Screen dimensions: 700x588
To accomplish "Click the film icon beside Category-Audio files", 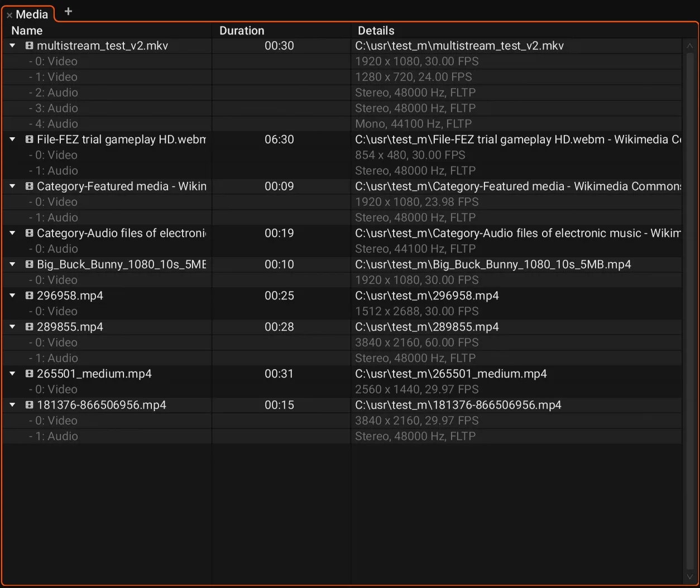I will coord(29,233).
